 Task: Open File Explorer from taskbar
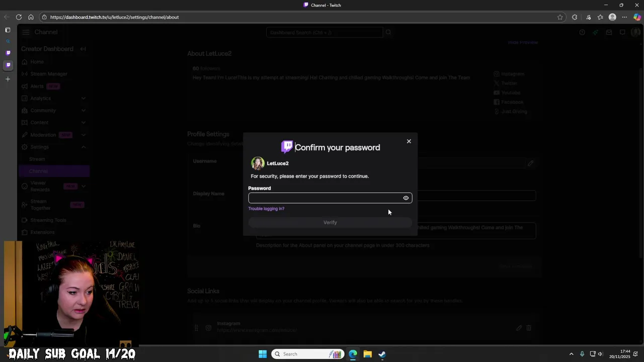tap(367, 354)
